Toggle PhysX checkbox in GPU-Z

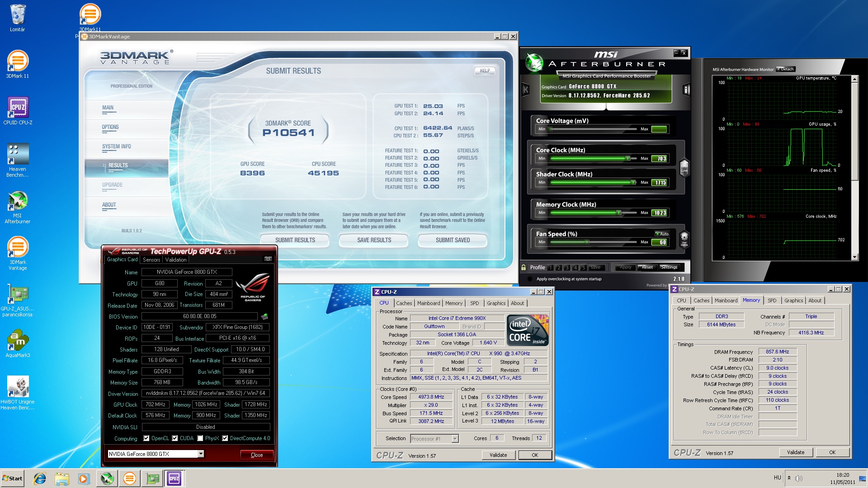pyautogui.click(x=200, y=438)
